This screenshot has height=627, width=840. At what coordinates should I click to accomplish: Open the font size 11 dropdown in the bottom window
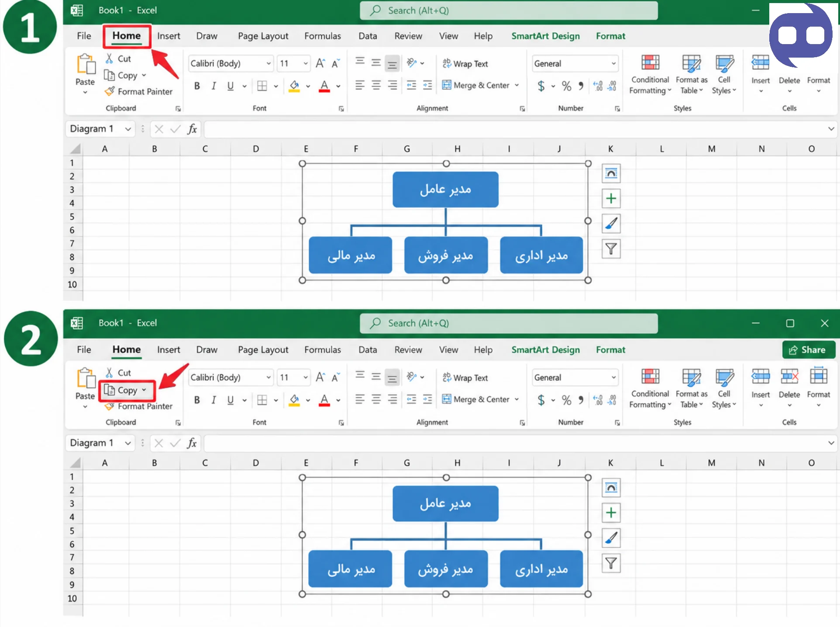click(306, 377)
